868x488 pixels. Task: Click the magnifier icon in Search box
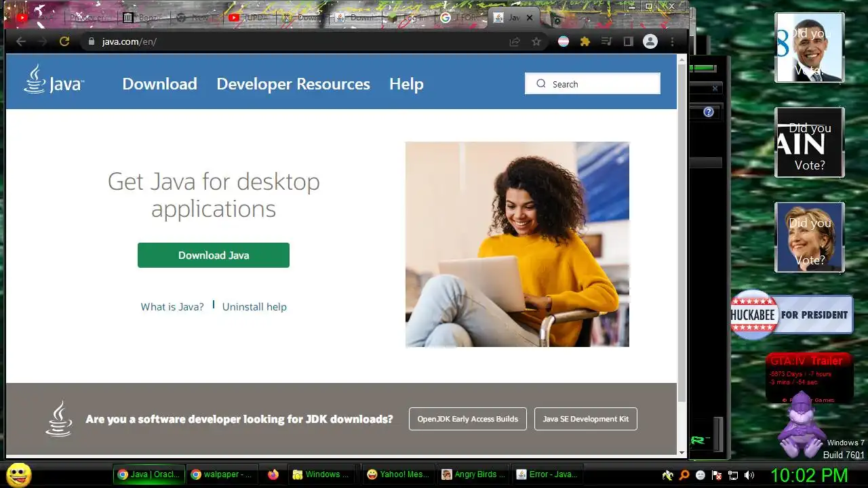click(540, 84)
